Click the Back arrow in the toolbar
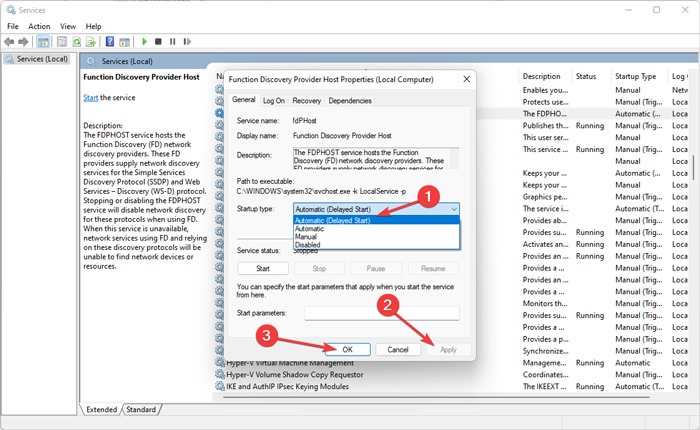 click(x=9, y=42)
